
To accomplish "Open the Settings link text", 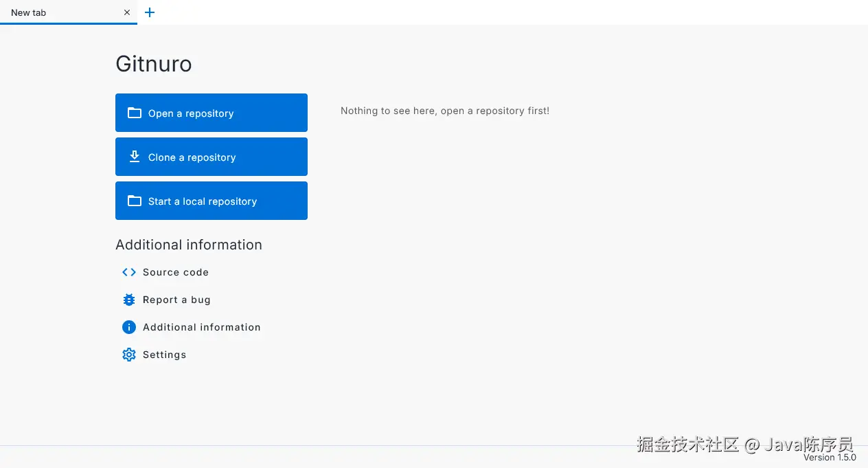I will (164, 355).
